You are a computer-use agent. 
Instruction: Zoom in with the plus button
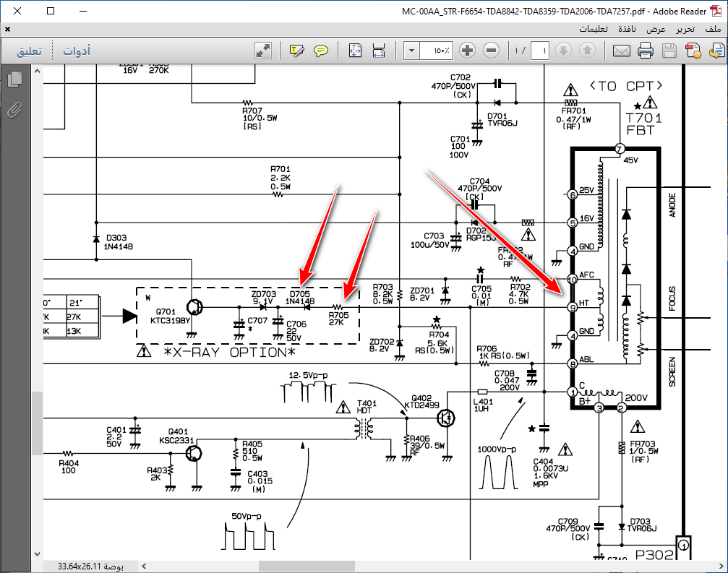(x=468, y=51)
